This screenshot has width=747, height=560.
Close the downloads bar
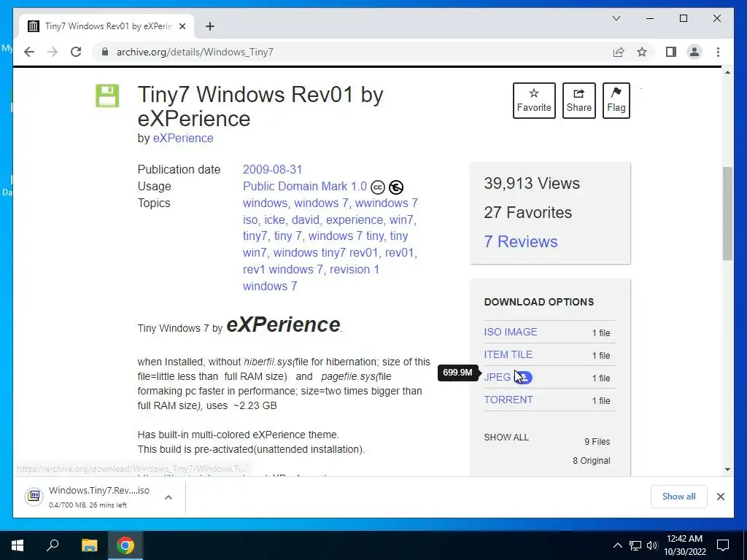click(x=720, y=497)
